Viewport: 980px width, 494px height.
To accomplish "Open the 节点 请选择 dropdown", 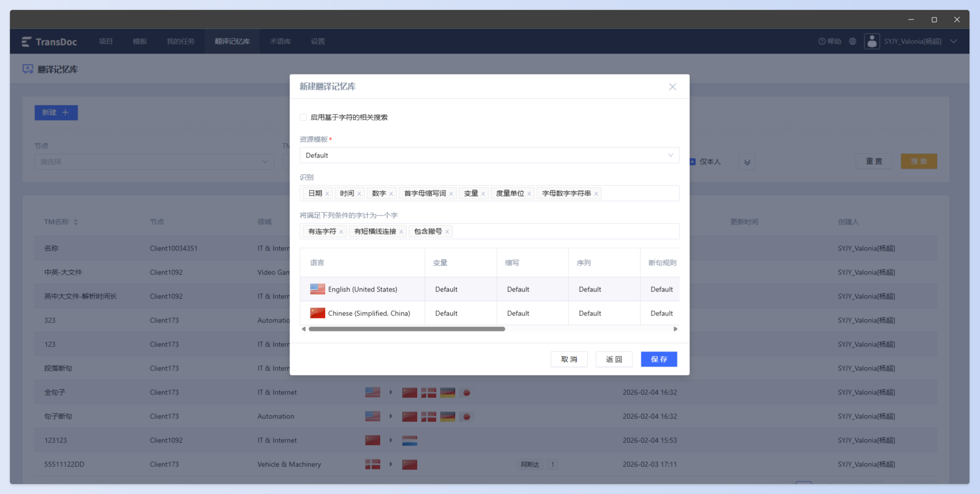I will coord(154,161).
